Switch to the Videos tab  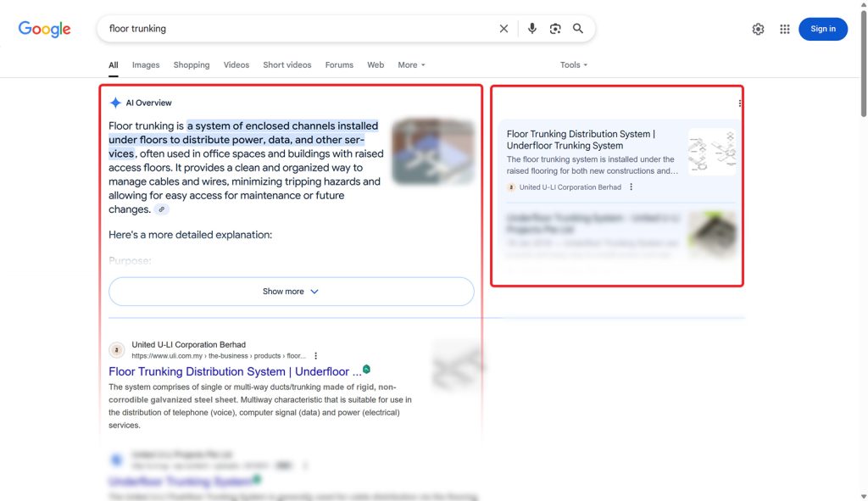[x=236, y=65]
